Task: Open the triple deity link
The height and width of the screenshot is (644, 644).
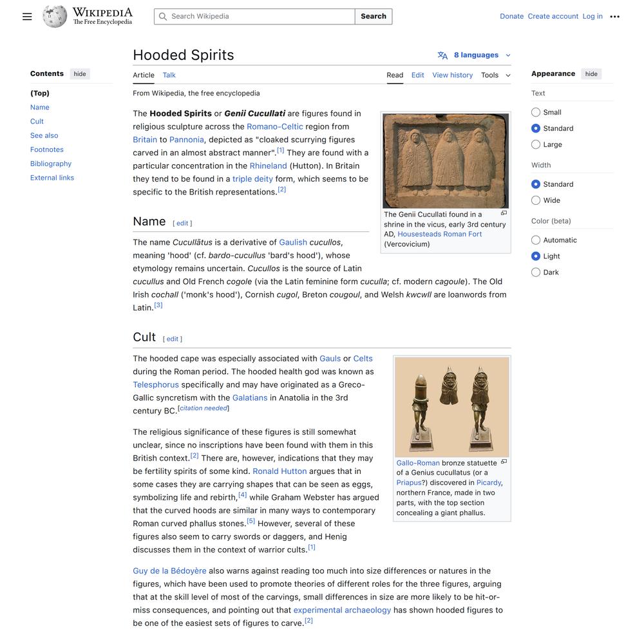Action: tap(252, 179)
